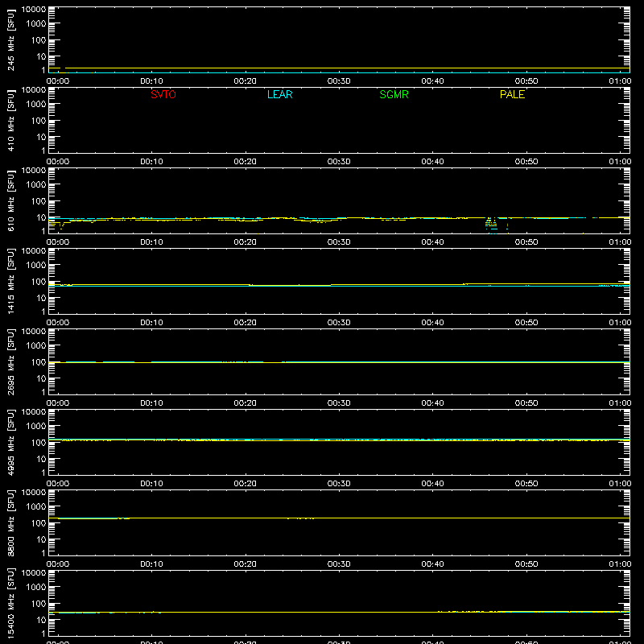Click the 10 y-axis value on 15400 MHz panel
Screen dimensions: 644x644
point(42,620)
